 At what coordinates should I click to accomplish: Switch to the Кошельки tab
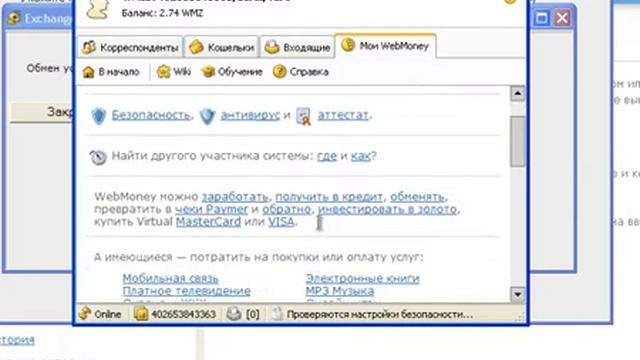pos(222,47)
